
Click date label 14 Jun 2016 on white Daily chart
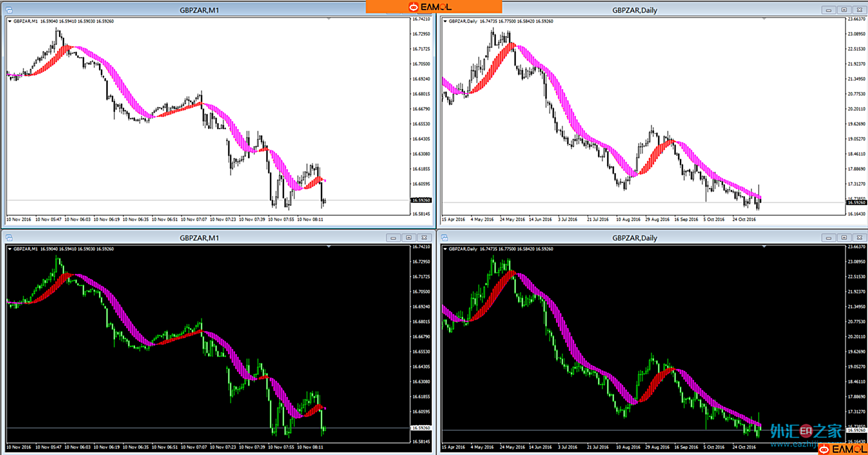click(x=540, y=219)
